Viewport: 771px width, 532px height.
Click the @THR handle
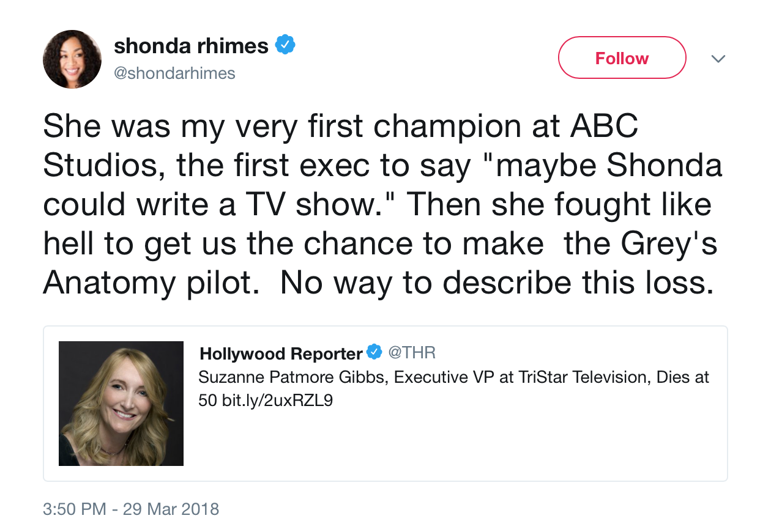pyautogui.click(x=412, y=352)
